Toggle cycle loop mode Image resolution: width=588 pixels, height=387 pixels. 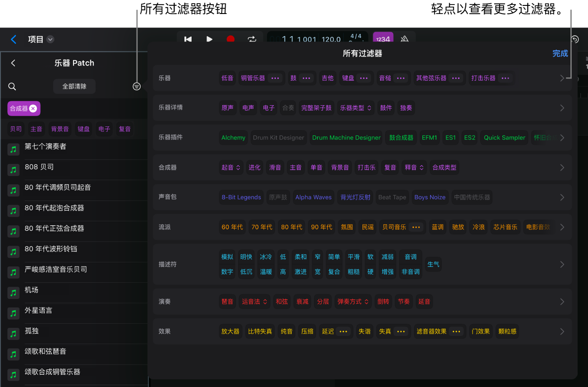tap(252, 39)
